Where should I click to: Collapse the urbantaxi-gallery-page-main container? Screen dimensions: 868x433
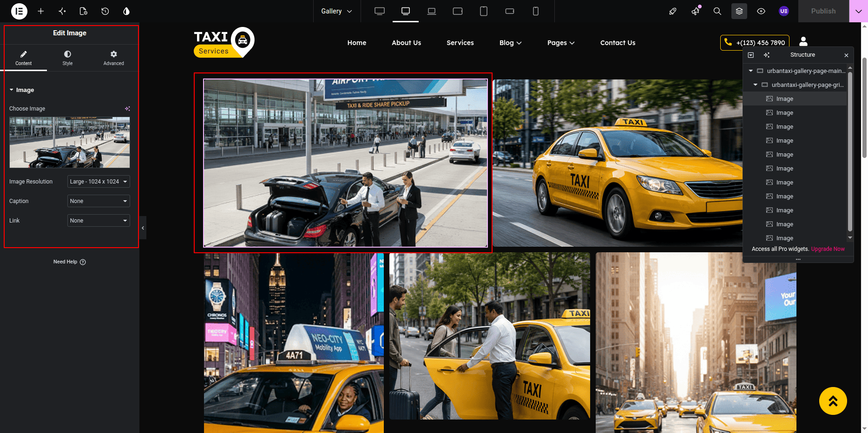[750, 71]
